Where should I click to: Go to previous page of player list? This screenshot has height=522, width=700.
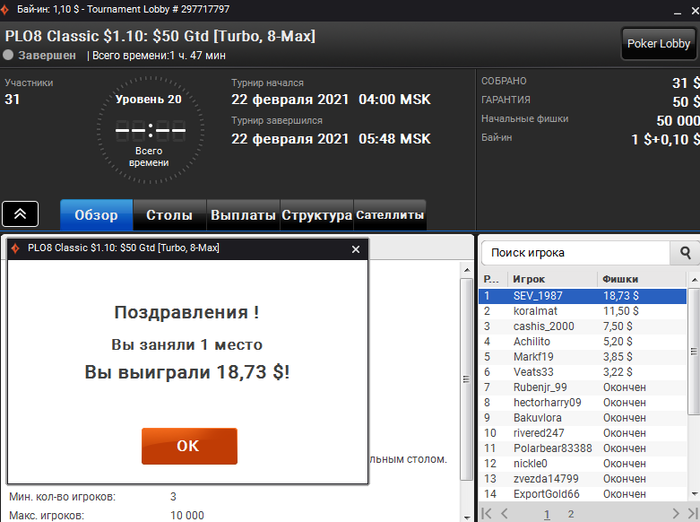coord(504,514)
